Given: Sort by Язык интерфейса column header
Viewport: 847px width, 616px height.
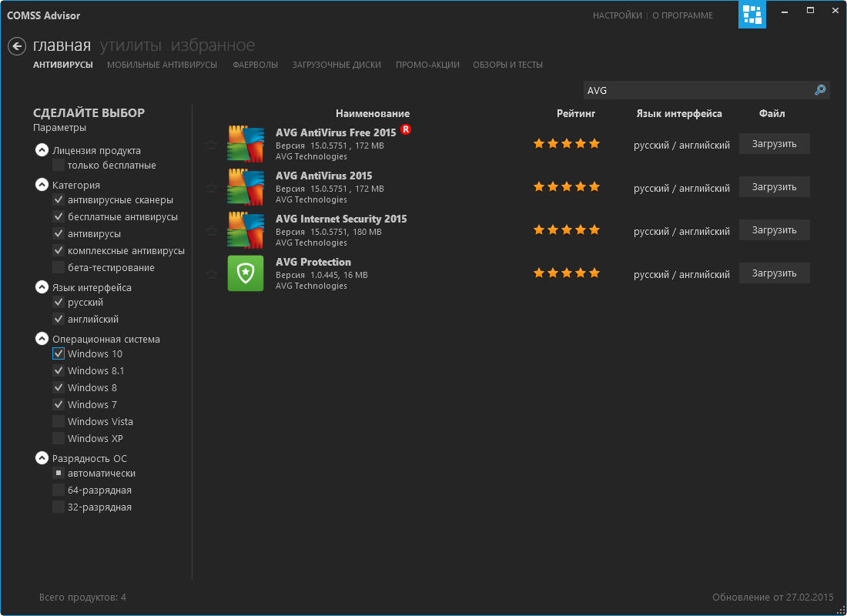Looking at the screenshot, I should tap(679, 113).
